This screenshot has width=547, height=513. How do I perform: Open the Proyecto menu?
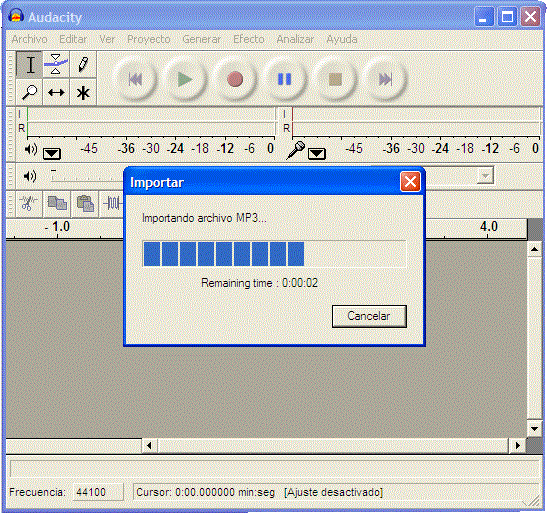(149, 39)
